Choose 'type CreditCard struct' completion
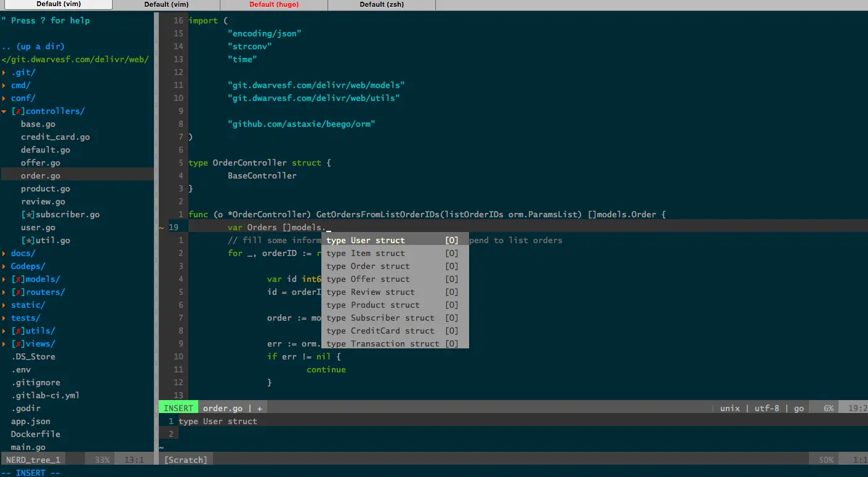This screenshot has height=477, width=868. point(395,331)
